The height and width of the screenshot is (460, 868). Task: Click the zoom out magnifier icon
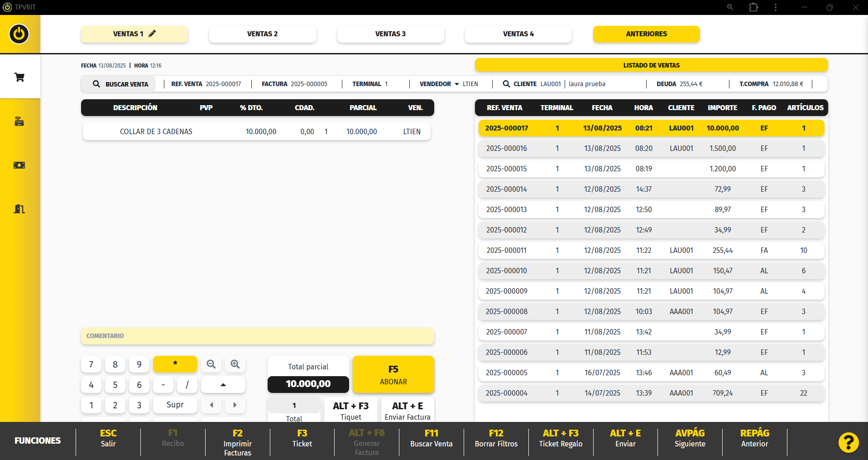click(x=211, y=364)
